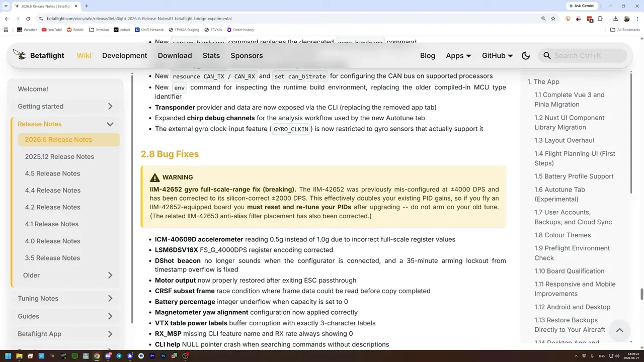Screen dimensions: 644x362
Task: Open the Order history bookmark
Action: (x=240, y=30)
